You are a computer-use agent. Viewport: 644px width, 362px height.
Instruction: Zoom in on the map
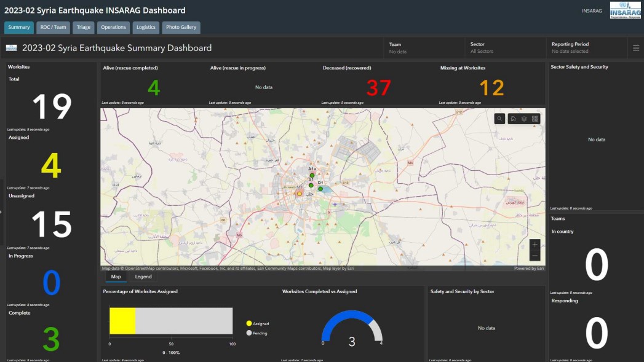[535, 245]
